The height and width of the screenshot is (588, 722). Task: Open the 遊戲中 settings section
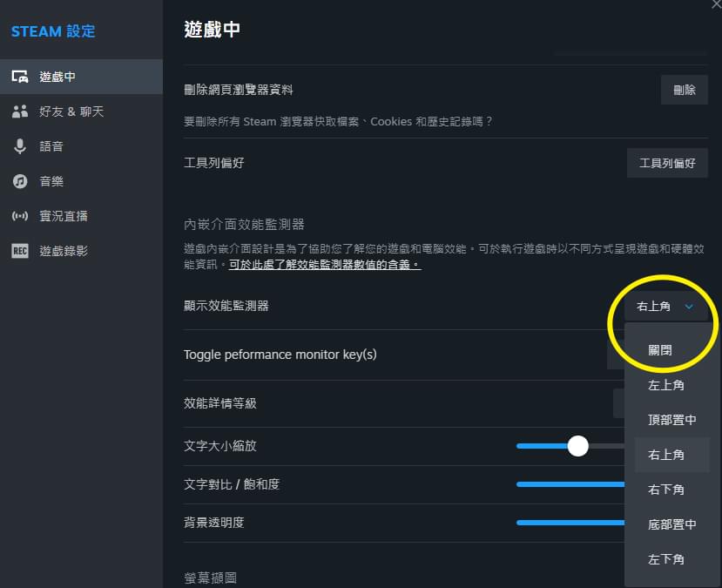[81, 77]
